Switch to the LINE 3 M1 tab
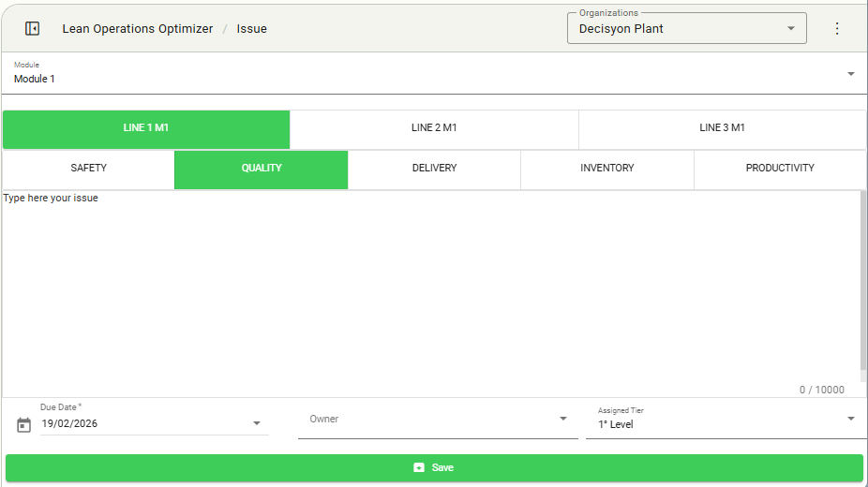Screen dimensions: 868x487 (722, 128)
